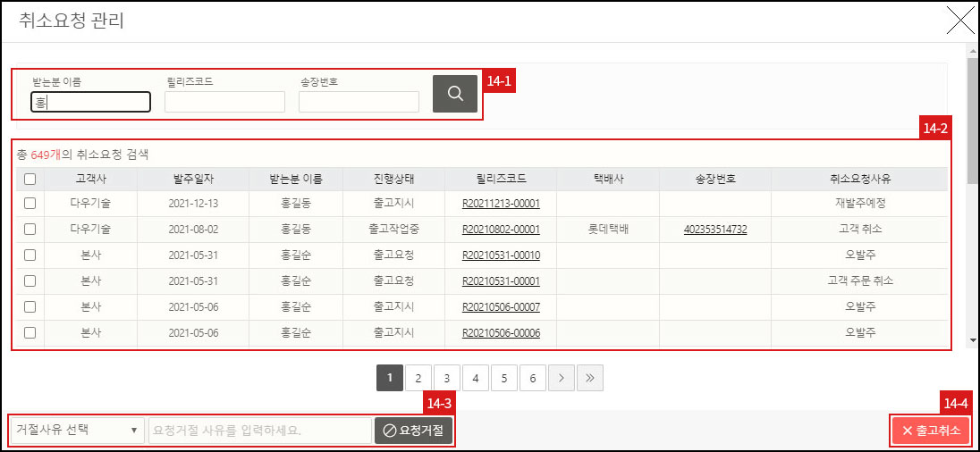
Task: Open release code link R20210802-00001
Action: pyautogui.click(x=502, y=229)
